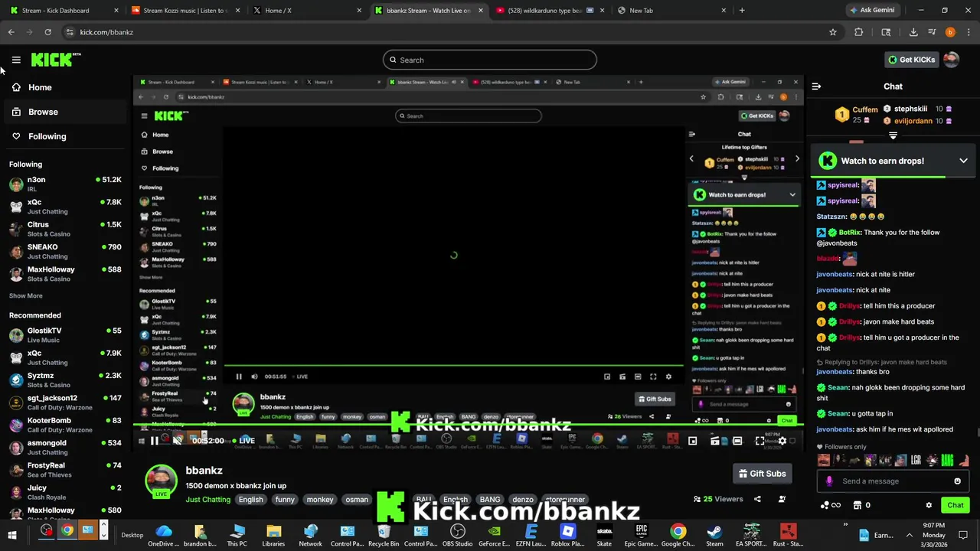Viewport: 980px width, 551px height.
Task: Open Windows Start menu
Action: (x=11, y=535)
